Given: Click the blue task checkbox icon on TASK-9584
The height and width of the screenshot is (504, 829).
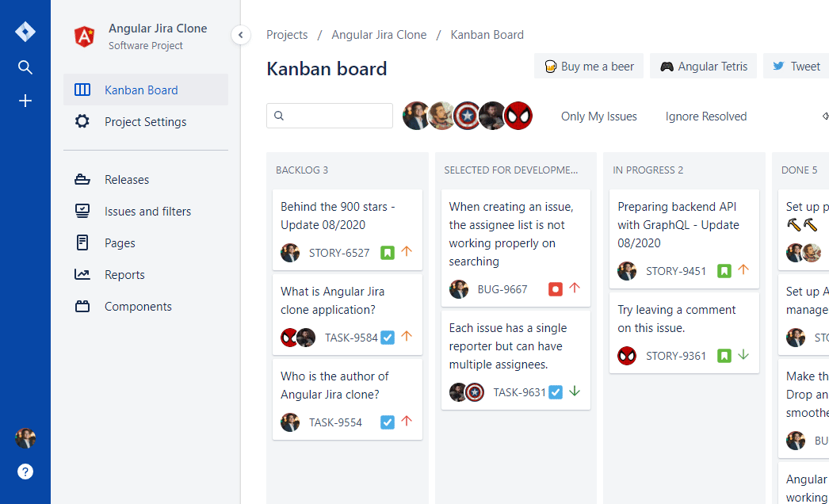Looking at the screenshot, I should coord(388,338).
